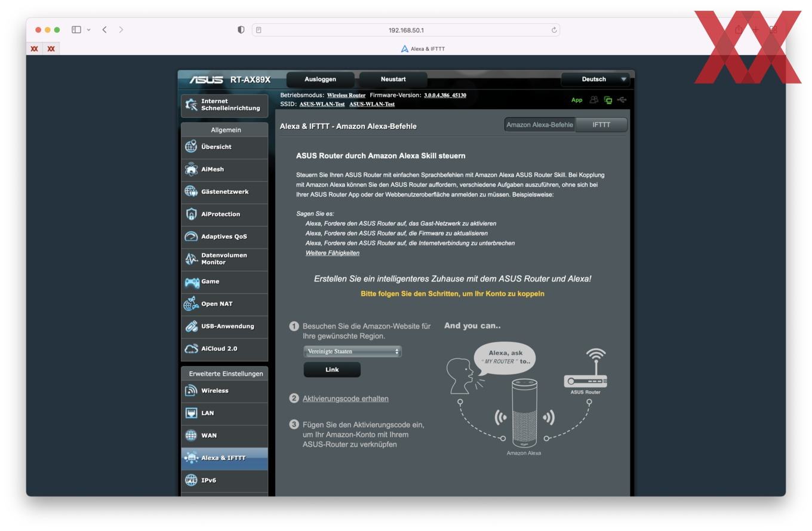Open the Open NAT page
812x531 pixels.
point(224,304)
